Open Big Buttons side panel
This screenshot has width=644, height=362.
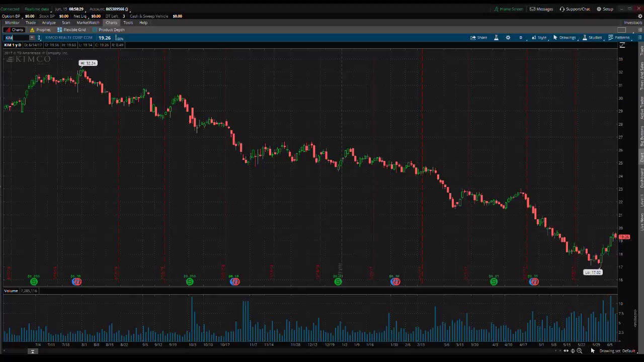coord(641,136)
